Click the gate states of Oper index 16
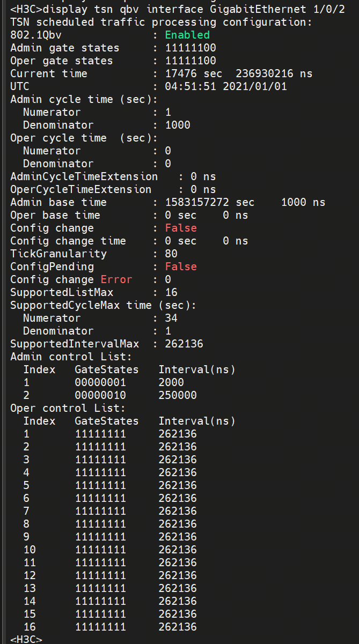Viewport: 359px width, 644px height. point(100,627)
